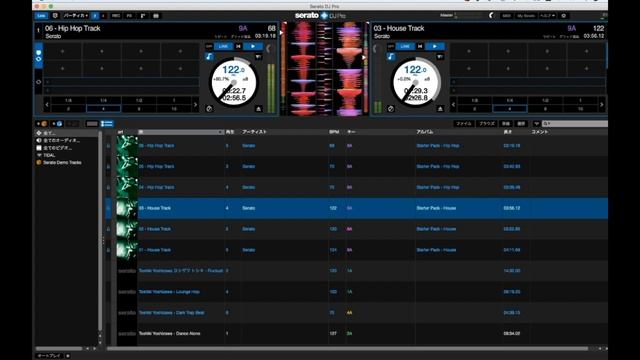
Task: Click the library search field
Action: pyautogui.click(x=575, y=123)
